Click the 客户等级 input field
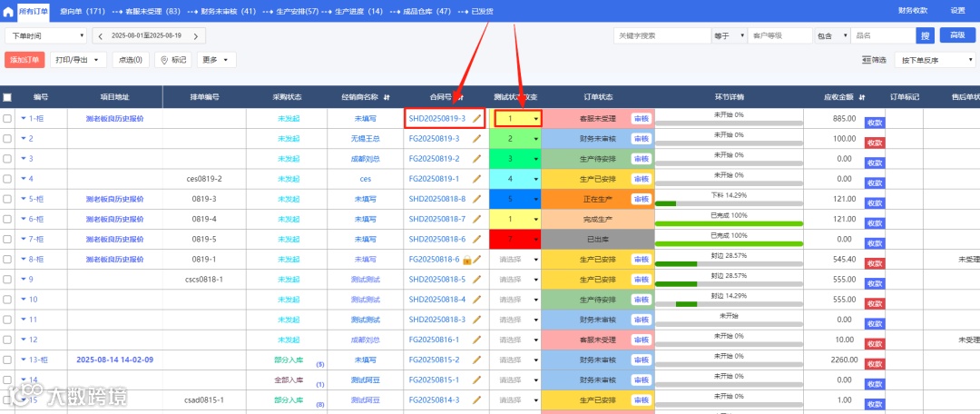This screenshot has width=980, height=414. 780,36
